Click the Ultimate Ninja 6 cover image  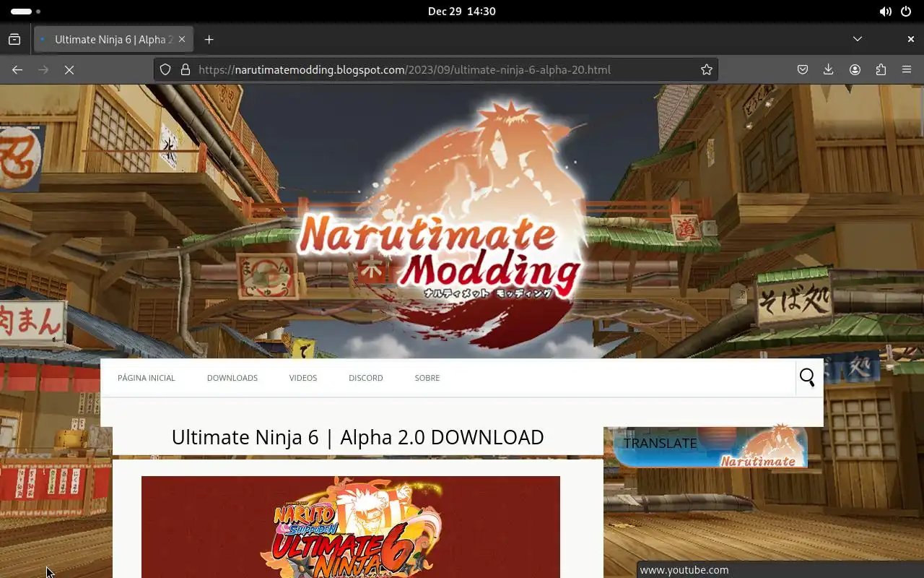[x=351, y=527]
